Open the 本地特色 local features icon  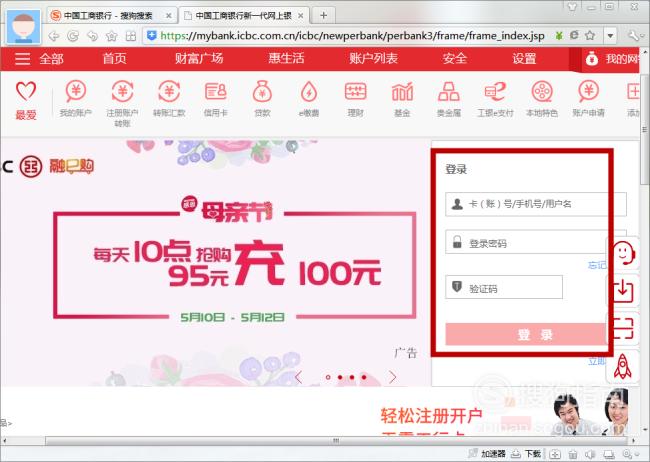[x=542, y=91]
